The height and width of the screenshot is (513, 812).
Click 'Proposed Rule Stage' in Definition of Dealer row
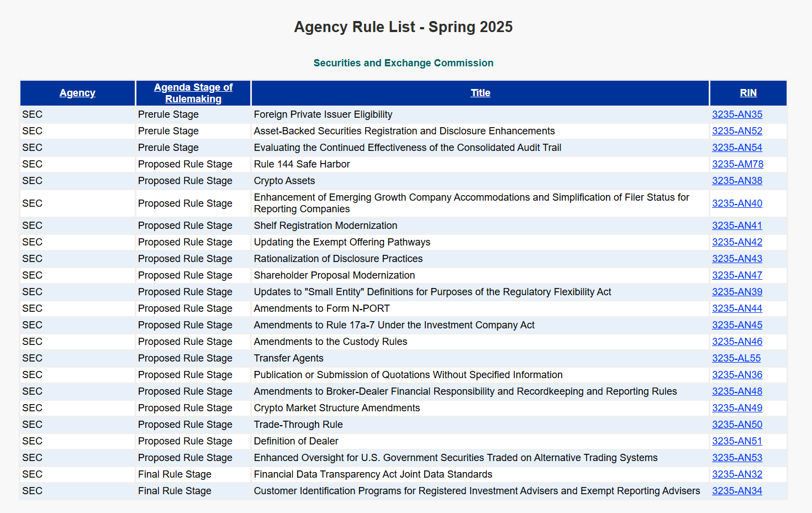185,441
